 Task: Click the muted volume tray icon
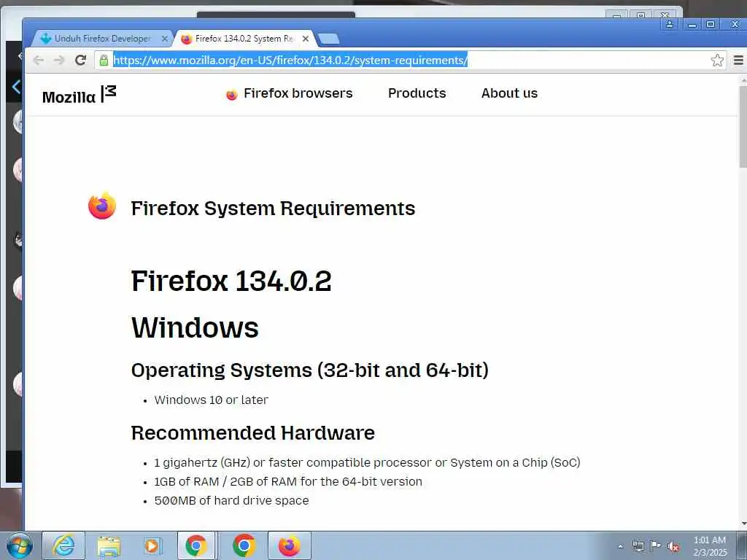(x=673, y=546)
